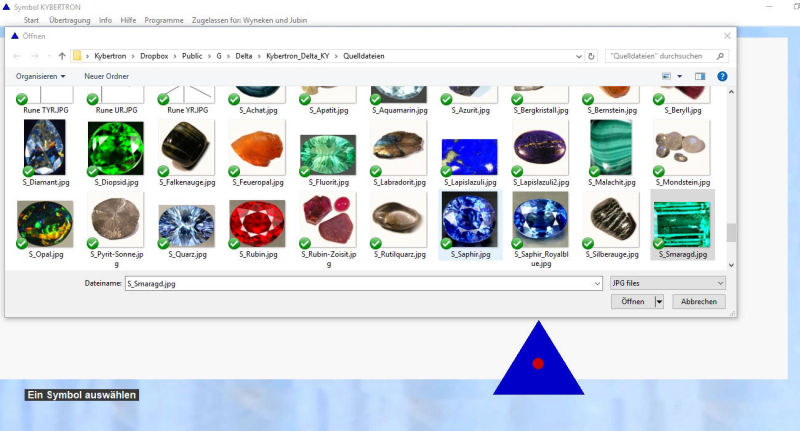The image size is (800, 431).
Task: Click the up-folder arrow in navigation bar
Action: point(62,56)
